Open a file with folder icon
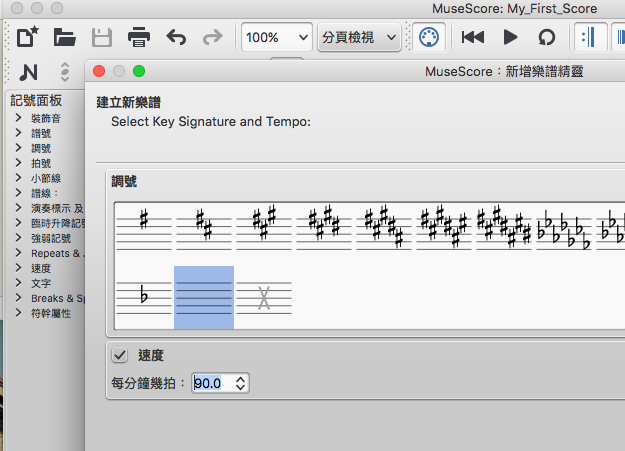Screen dimensions: 625x451 pyautogui.click(x=65, y=38)
